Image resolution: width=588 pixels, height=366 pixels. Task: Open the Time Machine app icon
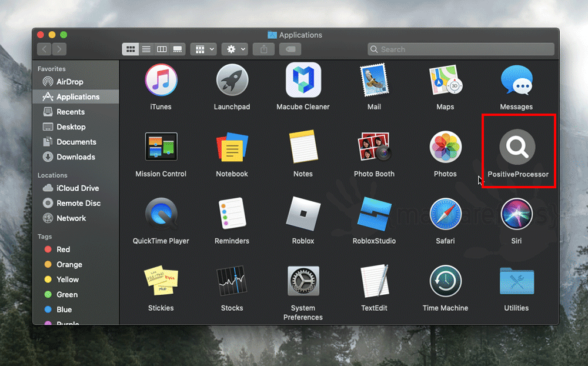pos(445,281)
